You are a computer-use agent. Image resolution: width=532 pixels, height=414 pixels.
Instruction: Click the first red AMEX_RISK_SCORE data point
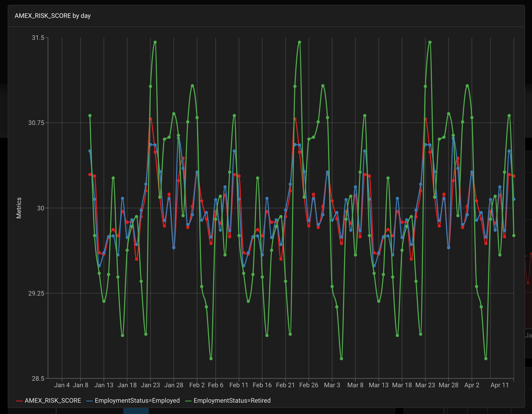coord(90,175)
